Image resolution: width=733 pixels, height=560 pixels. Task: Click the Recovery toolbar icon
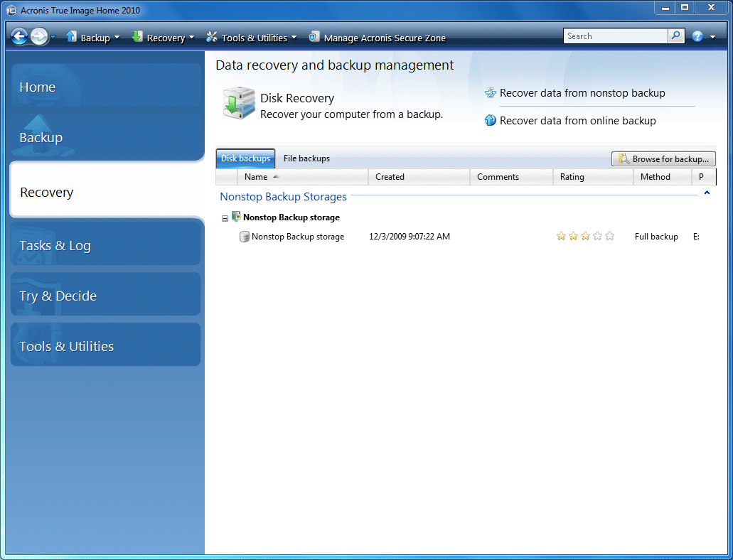pyautogui.click(x=137, y=37)
